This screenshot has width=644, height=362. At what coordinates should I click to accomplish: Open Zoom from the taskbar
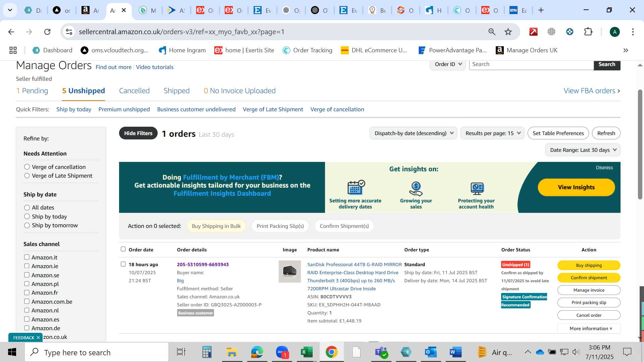(x=282, y=352)
